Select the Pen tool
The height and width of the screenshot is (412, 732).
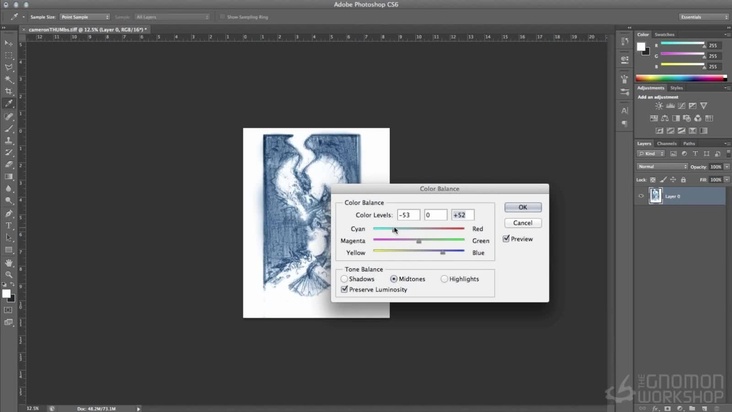tap(8, 213)
